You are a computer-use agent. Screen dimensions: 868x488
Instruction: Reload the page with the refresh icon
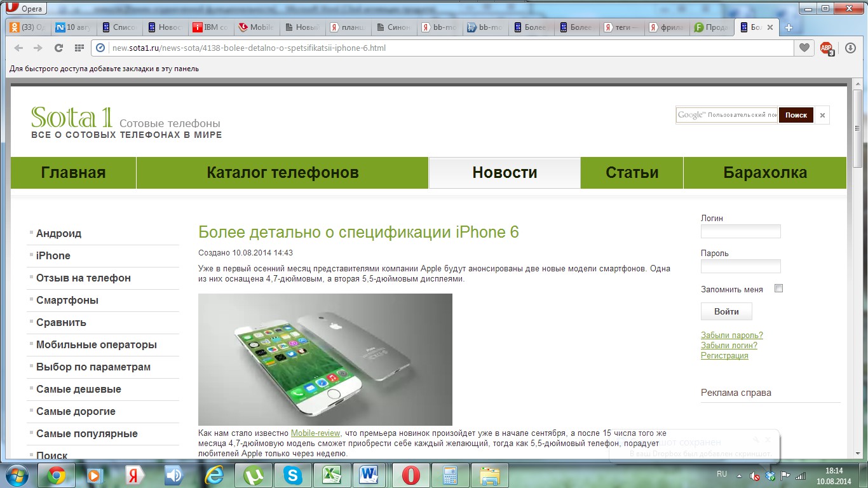click(58, 48)
